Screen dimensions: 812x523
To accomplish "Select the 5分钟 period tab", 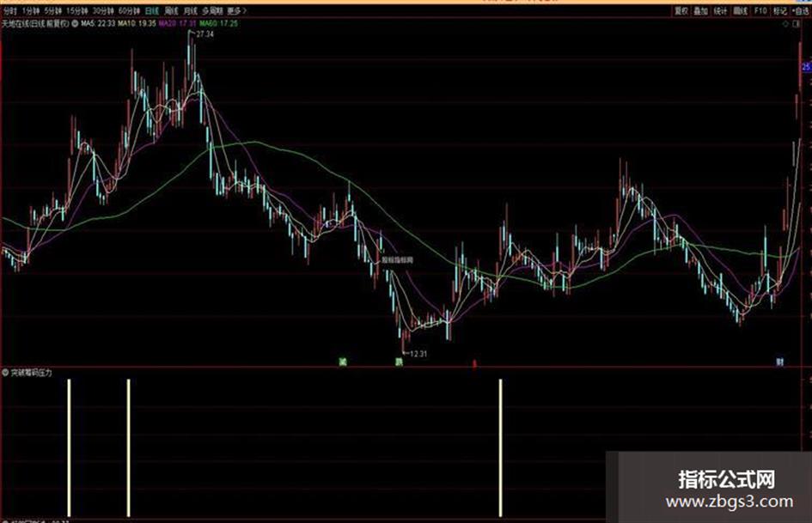I will click(52, 11).
